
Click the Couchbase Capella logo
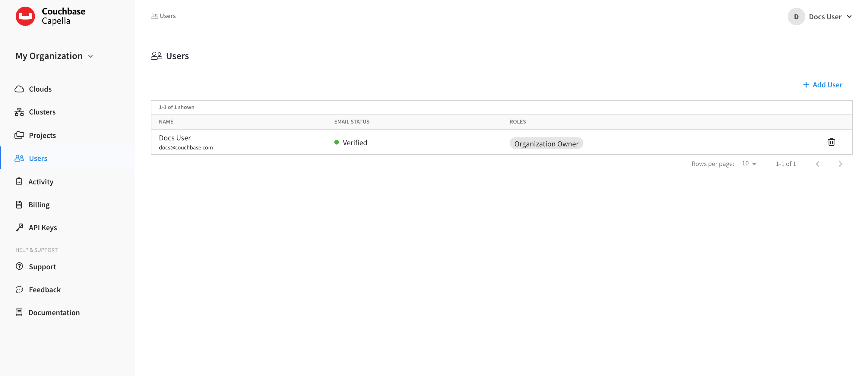point(51,16)
